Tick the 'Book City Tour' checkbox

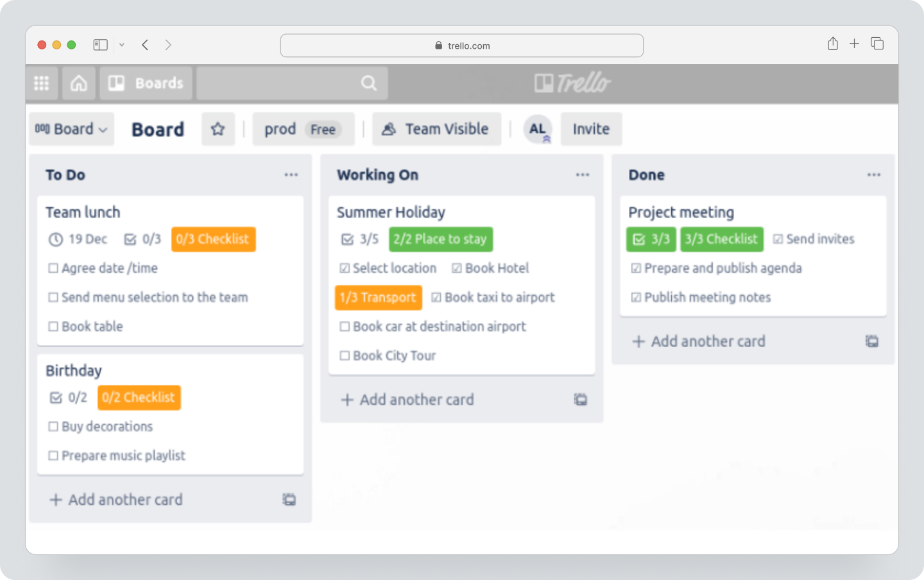pyautogui.click(x=345, y=355)
